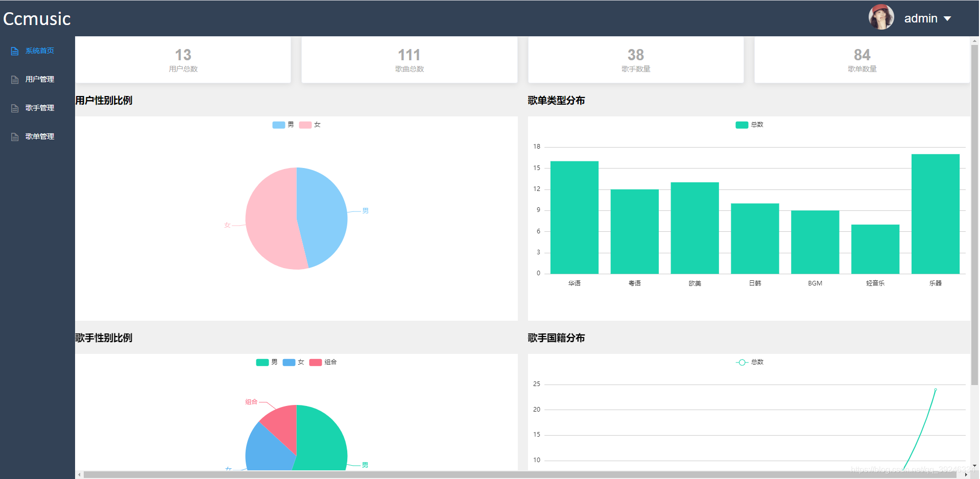Click the 华语 bar in bar chart
The height and width of the screenshot is (479, 980).
pyautogui.click(x=575, y=218)
